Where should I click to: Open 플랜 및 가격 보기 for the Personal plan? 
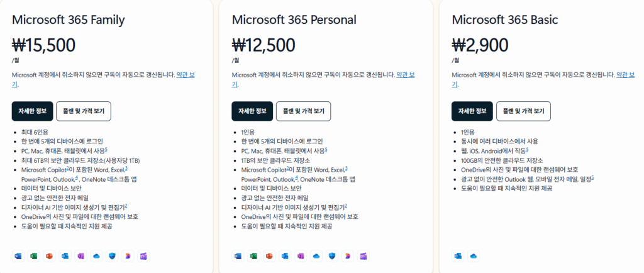click(x=304, y=111)
